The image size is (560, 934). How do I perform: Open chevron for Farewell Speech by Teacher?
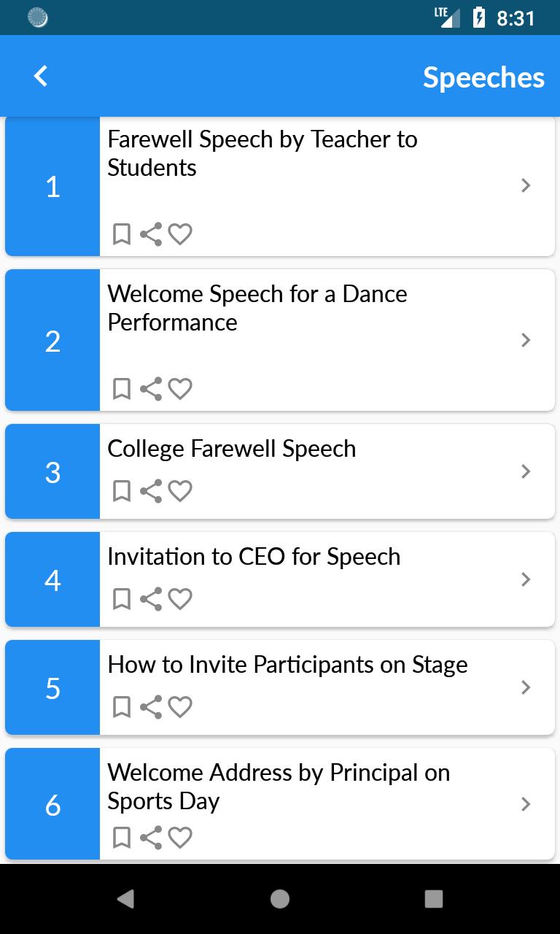526,185
